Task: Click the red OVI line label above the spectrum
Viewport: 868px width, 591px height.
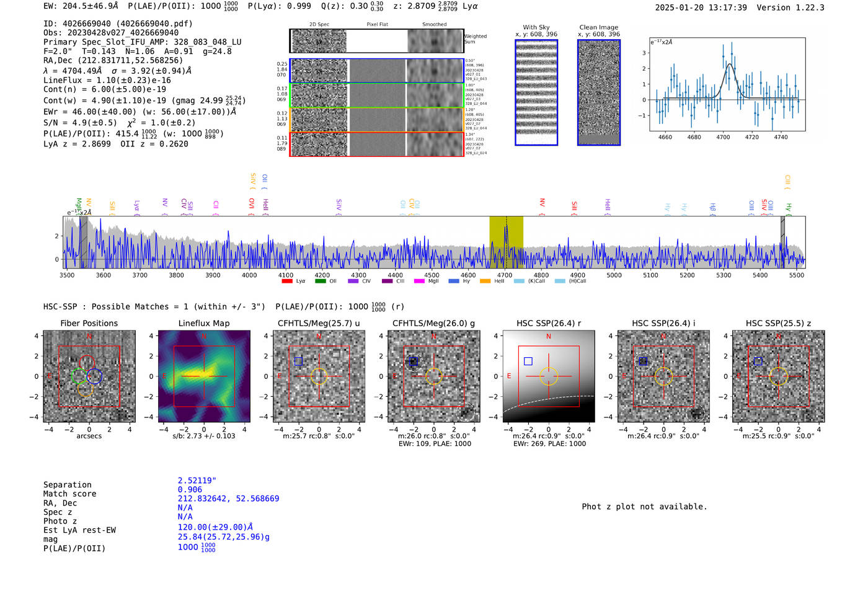Action: coord(251,204)
